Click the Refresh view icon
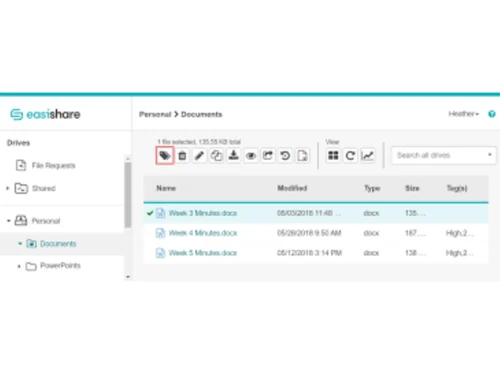 350,156
